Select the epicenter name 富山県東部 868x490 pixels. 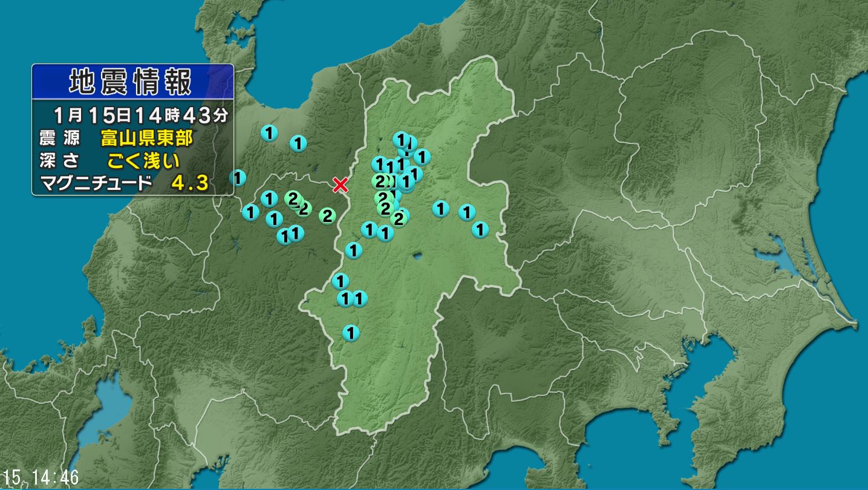[x=147, y=139]
